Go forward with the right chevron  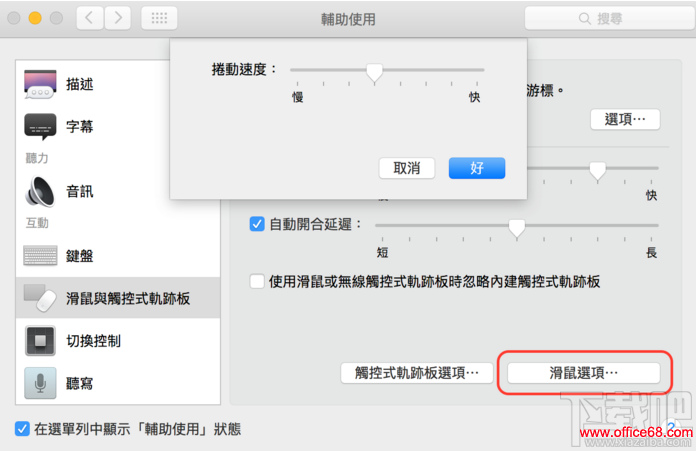coord(118,18)
